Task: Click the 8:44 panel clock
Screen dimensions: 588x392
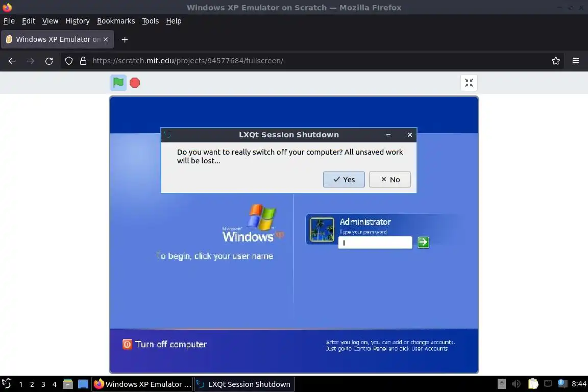Action: pos(579,384)
